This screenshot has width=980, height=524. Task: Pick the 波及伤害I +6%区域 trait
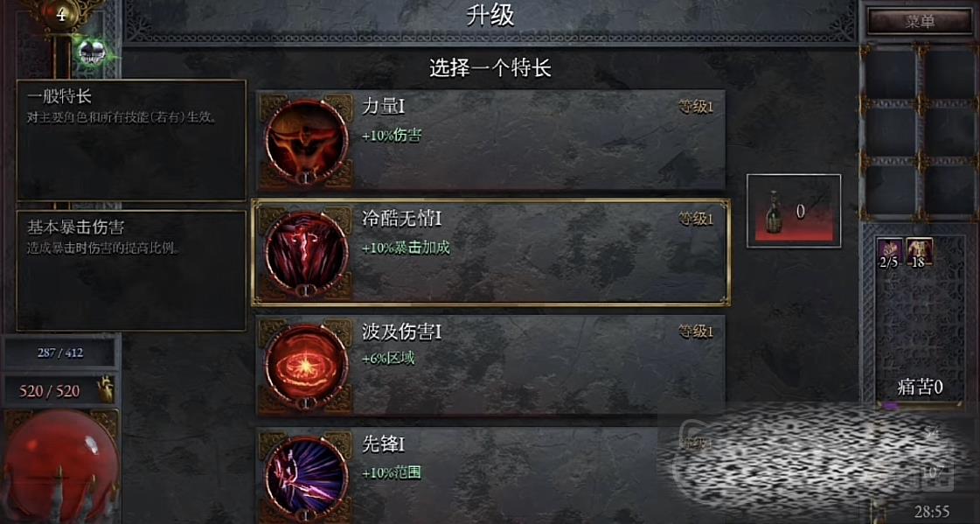coord(491,366)
